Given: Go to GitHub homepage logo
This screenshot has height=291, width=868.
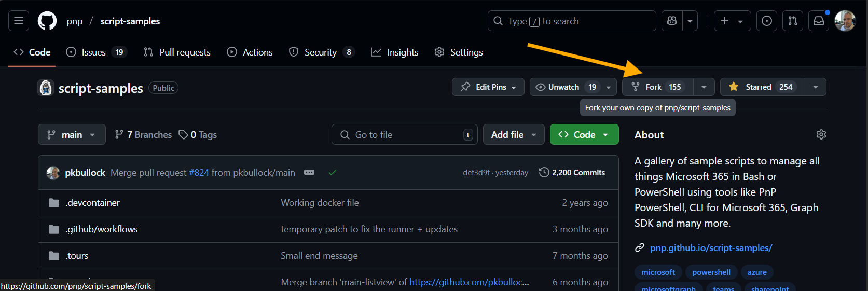Looking at the screenshot, I should click(x=47, y=21).
